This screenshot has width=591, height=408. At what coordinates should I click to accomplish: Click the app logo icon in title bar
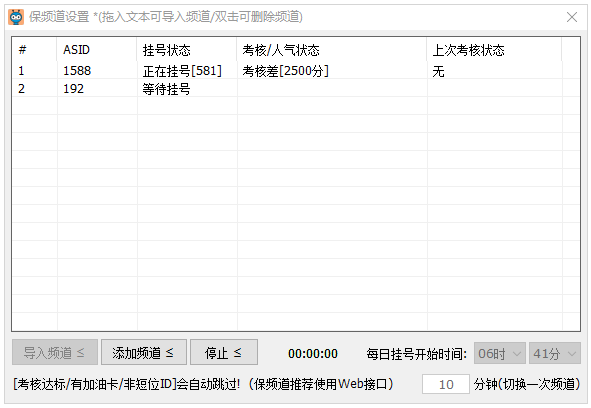click(16, 17)
